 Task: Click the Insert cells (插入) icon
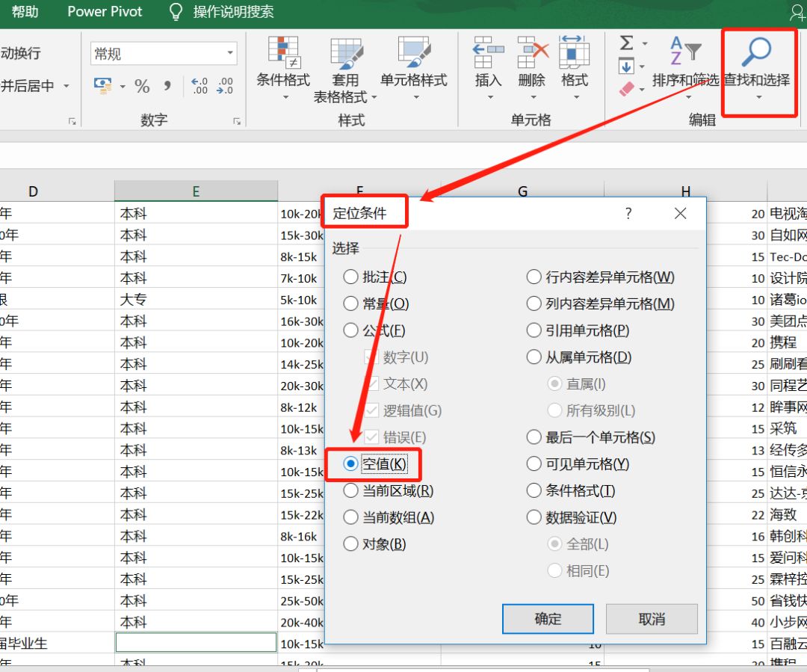tap(488, 52)
